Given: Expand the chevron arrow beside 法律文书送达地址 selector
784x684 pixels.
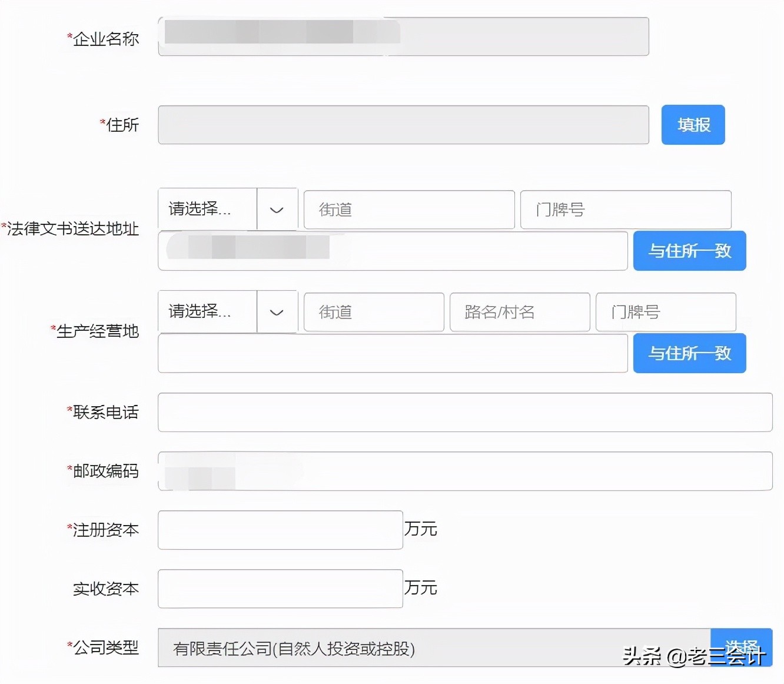Looking at the screenshot, I should pyautogui.click(x=277, y=209).
